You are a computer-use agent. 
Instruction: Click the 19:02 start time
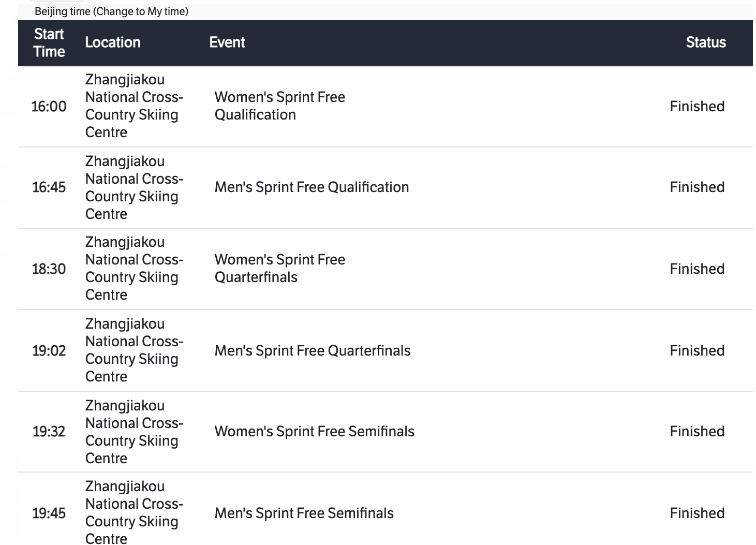[x=49, y=351]
